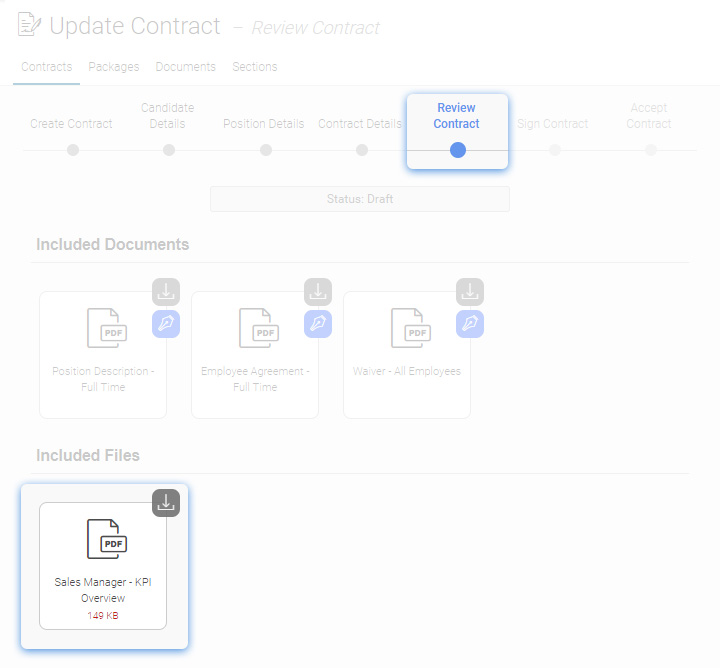Switch to the Packages tab

114,67
